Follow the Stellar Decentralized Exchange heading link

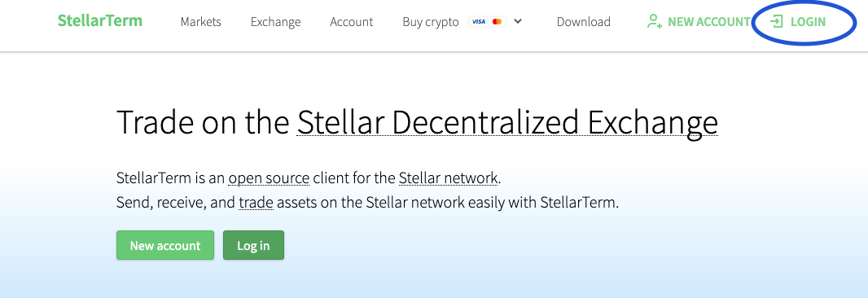click(x=507, y=122)
